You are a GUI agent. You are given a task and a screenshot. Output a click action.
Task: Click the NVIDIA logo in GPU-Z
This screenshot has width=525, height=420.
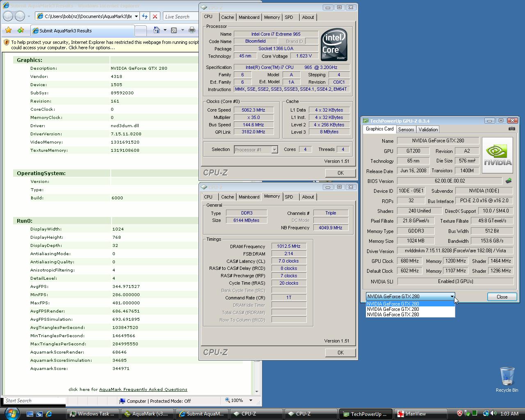pos(497,155)
